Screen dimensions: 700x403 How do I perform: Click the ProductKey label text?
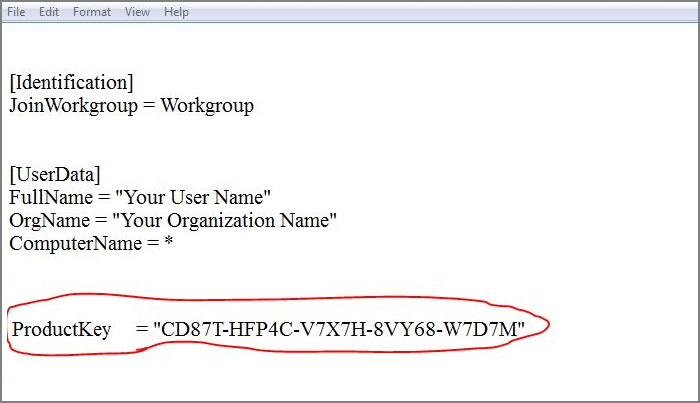coord(55,329)
